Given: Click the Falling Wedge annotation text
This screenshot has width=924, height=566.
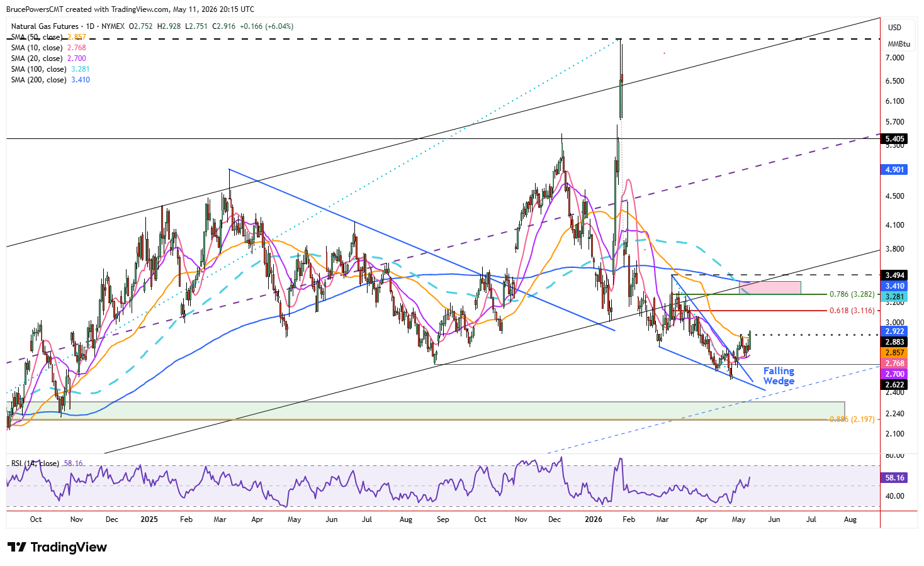Looking at the screenshot, I should coord(779,376).
